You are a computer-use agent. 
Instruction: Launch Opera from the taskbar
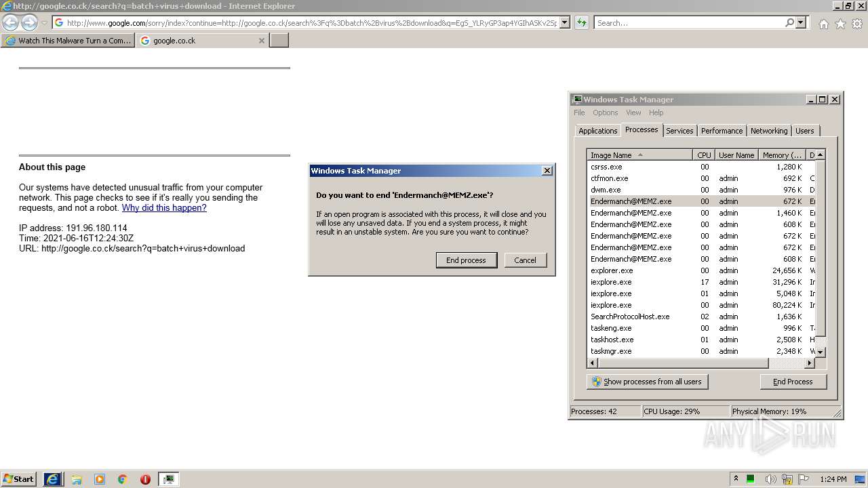[x=145, y=479]
